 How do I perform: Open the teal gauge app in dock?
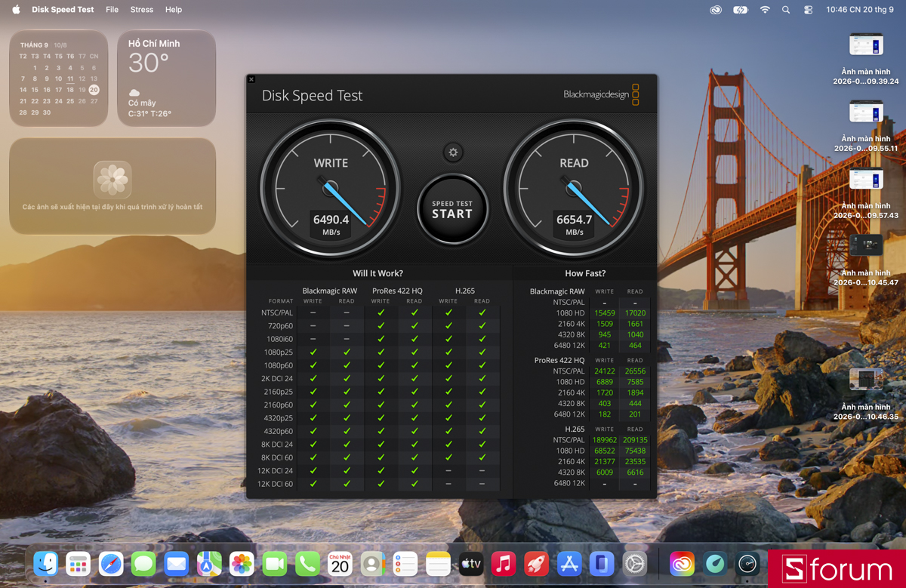pyautogui.click(x=715, y=564)
